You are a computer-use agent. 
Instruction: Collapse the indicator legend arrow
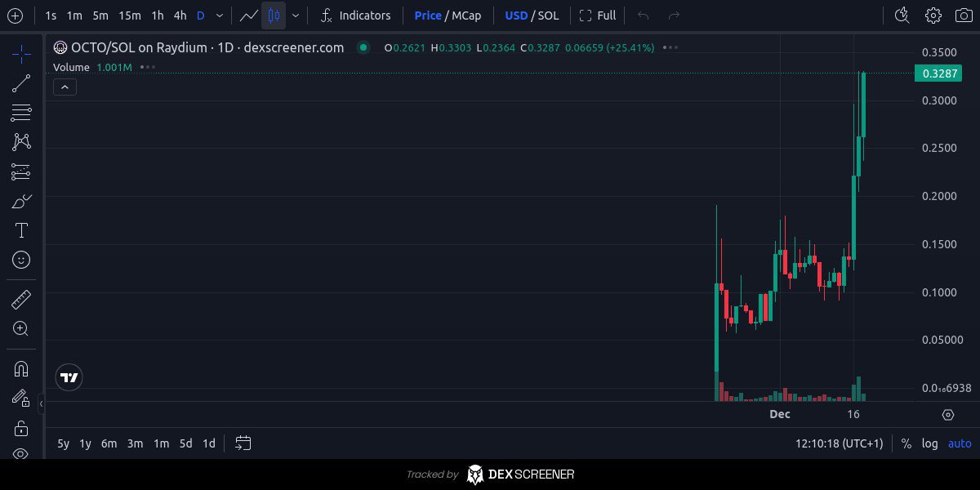[x=65, y=87]
